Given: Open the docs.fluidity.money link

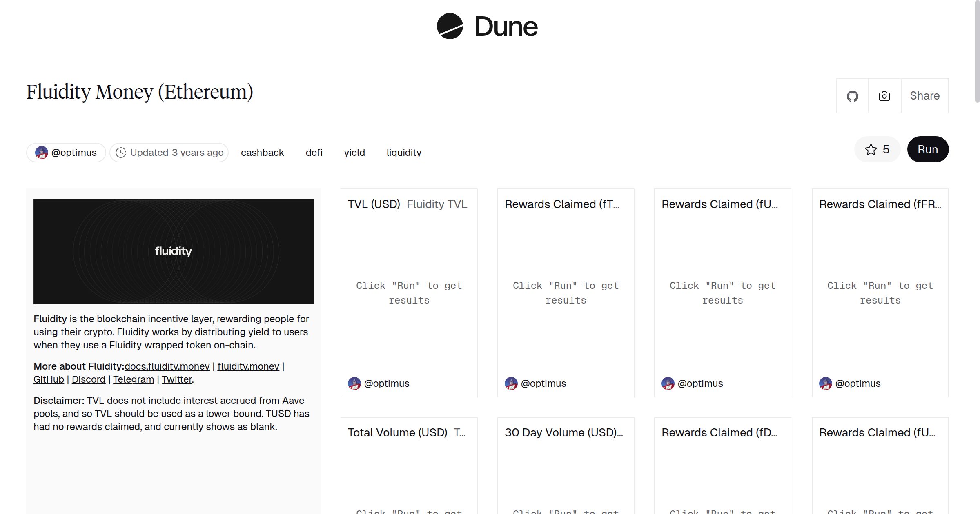Looking at the screenshot, I should [x=167, y=366].
